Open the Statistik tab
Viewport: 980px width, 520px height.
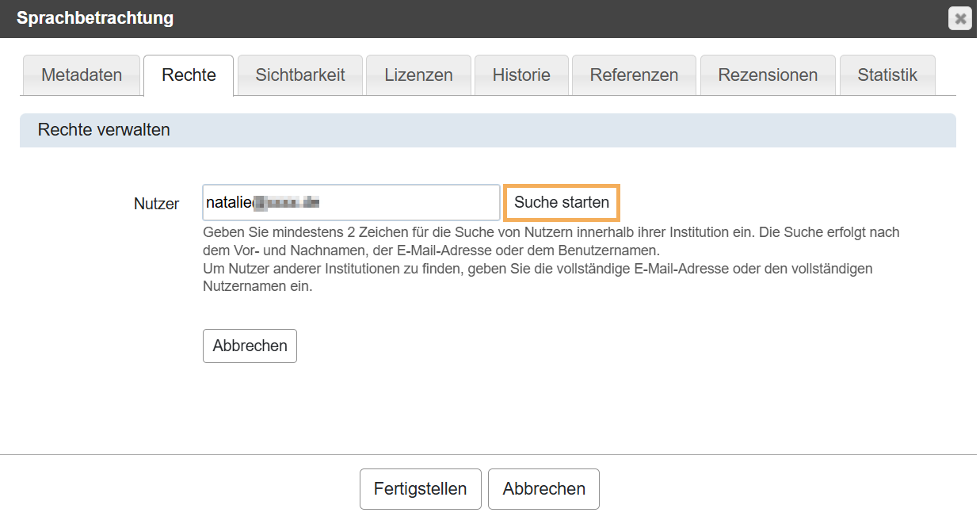[887, 75]
